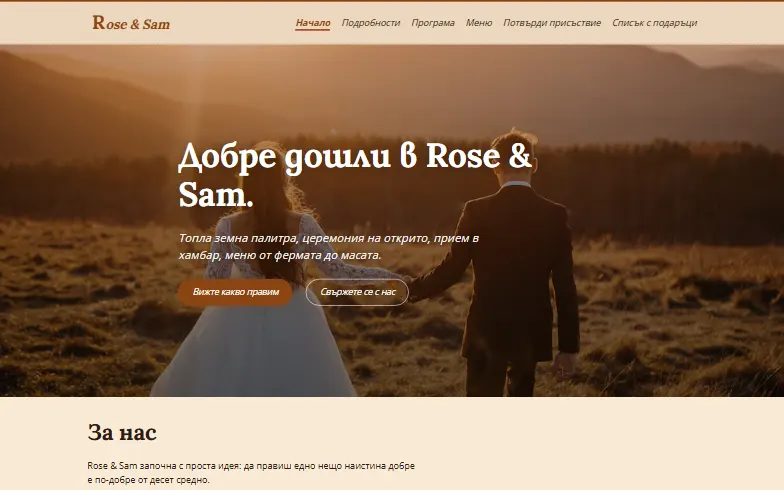Click the paragraph starting Rose & Sam започна

tap(251, 472)
